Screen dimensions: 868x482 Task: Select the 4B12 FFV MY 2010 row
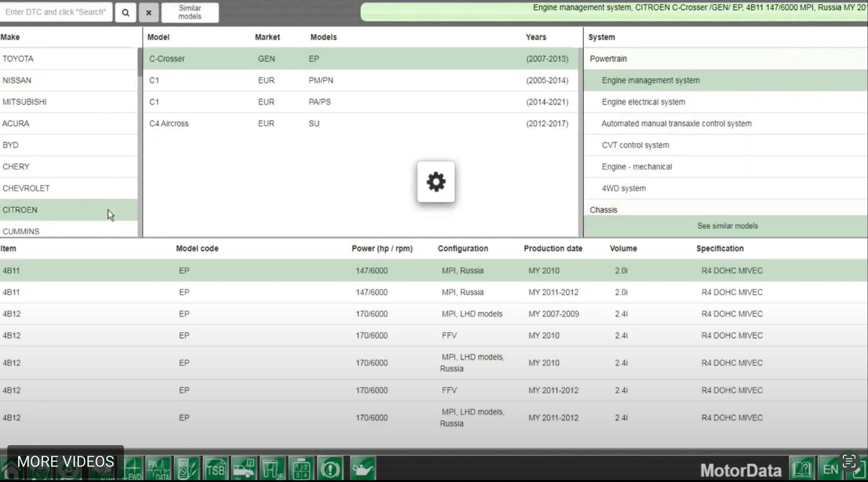[434, 336]
